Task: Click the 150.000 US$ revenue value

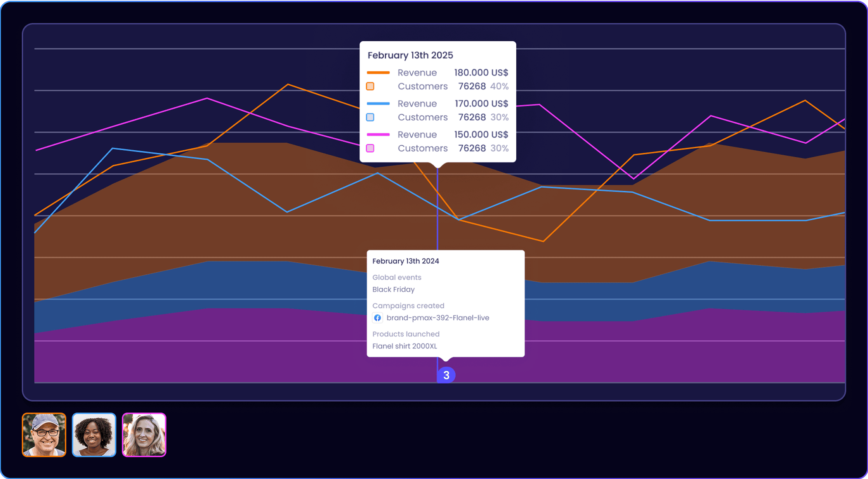Action: click(481, 134)
